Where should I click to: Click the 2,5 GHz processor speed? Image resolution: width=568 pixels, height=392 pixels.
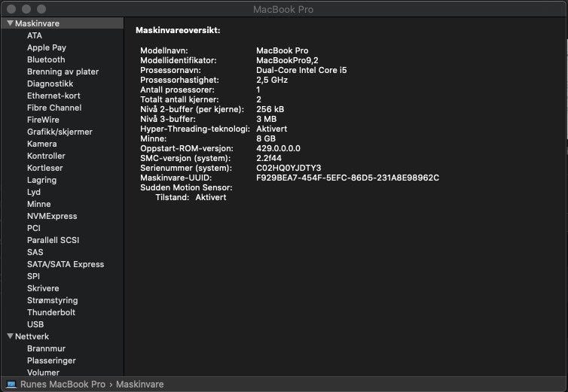coord(272,80)
